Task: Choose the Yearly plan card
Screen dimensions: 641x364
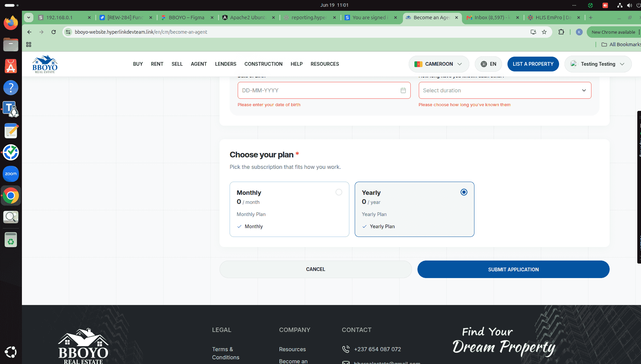Action: pos(414,209)
